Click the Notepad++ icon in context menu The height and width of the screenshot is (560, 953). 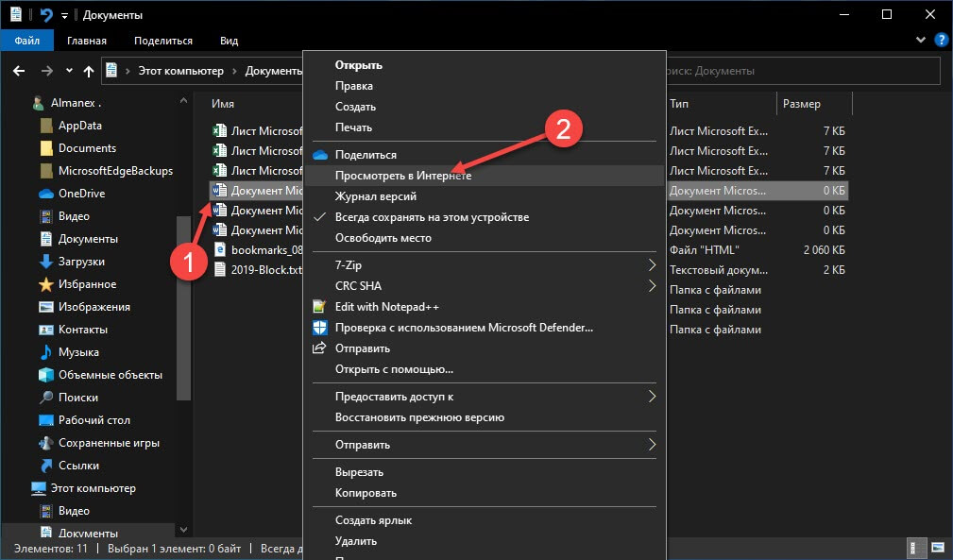point(319,307)
